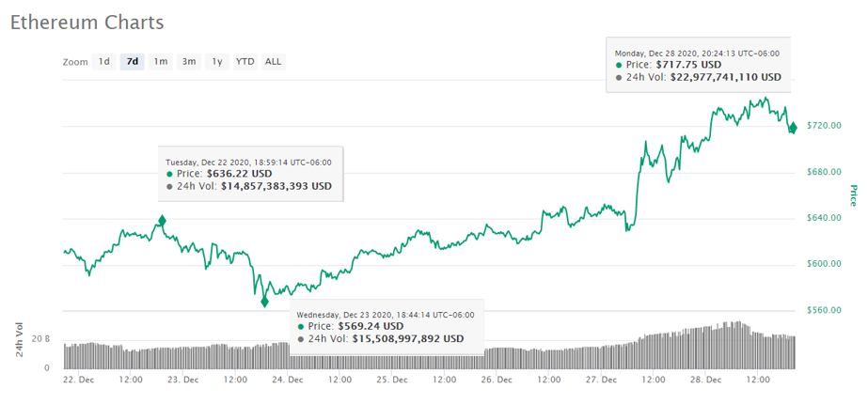The image size is (868, 404).
Task: Select YTD zoom range
Action: [x=245, y=62]
